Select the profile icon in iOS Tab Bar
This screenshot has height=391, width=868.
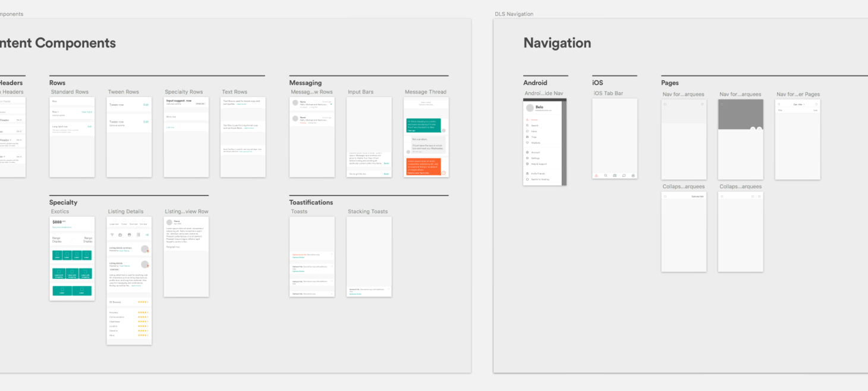(x=633, y=176)
